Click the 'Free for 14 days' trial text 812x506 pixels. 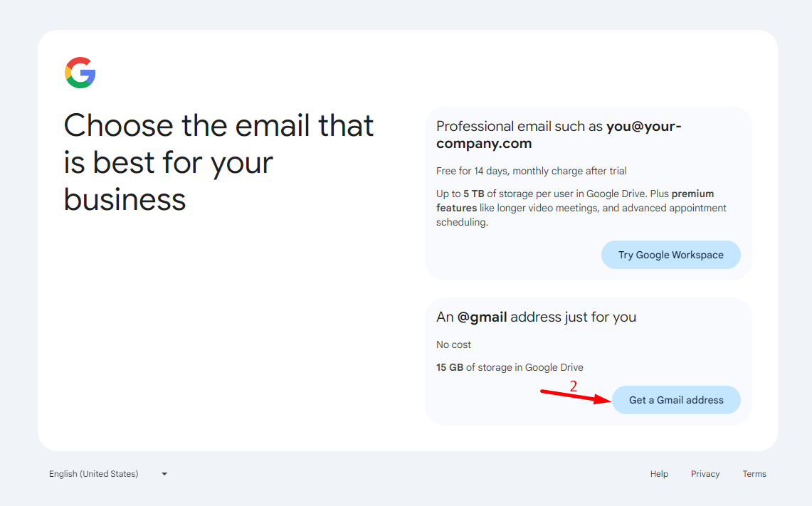coord(531,171)
